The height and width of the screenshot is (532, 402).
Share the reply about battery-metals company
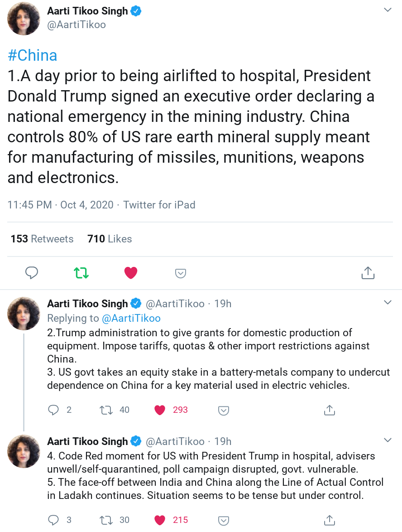330,410
